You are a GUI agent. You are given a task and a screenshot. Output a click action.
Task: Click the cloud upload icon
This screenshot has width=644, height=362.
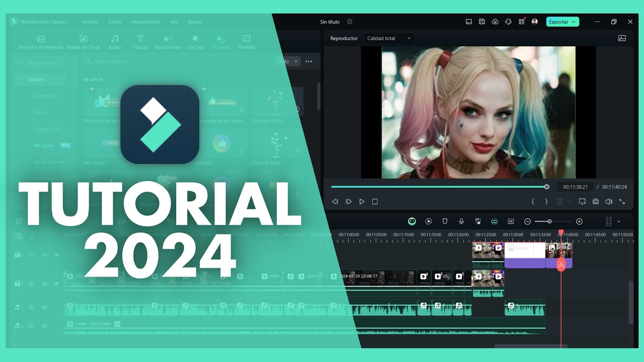point(495,22)
